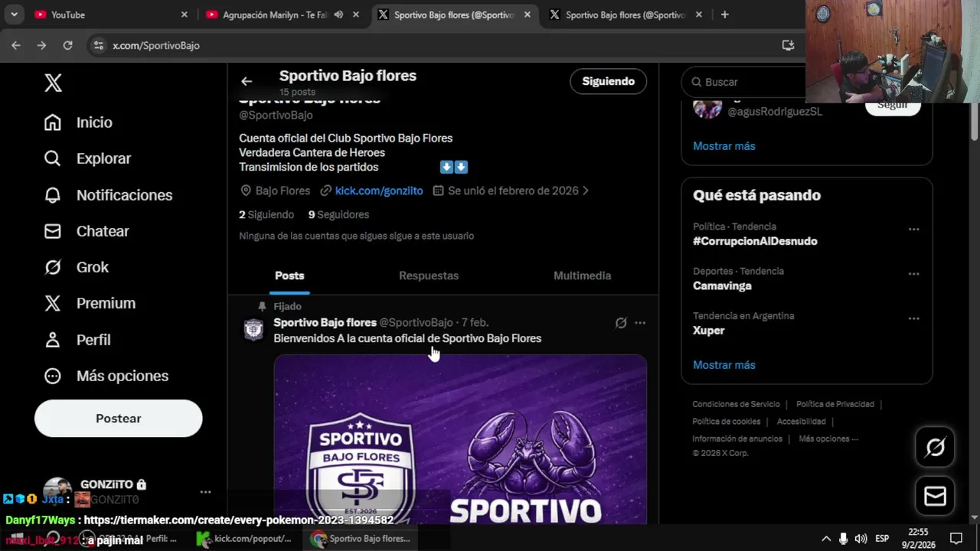The image size is (980, 551).
Task: Expand footer Más opciones menu
Action: click(828, 439)
